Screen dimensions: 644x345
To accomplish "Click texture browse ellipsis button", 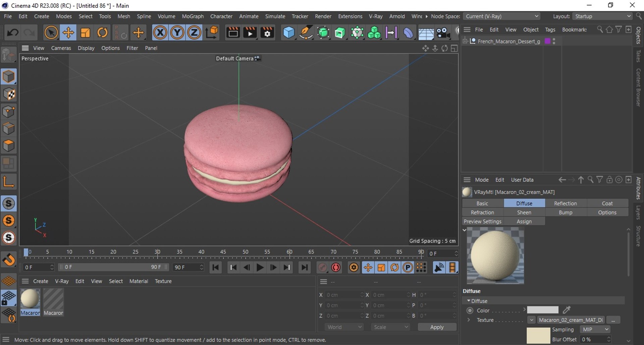I will (x=613, y=320).
